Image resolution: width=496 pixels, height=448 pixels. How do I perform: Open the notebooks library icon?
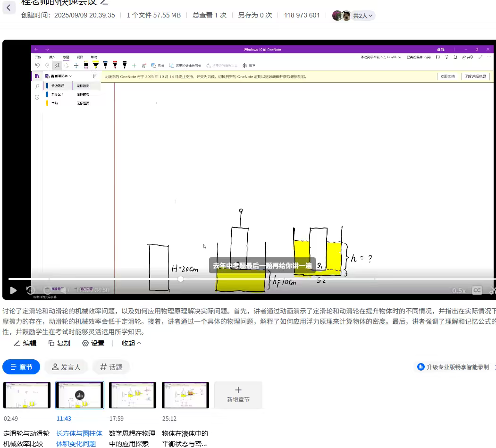pos(37,76)
